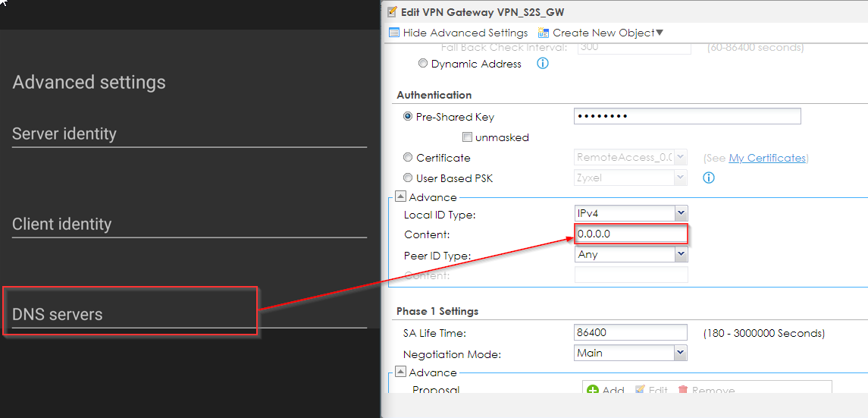Collapse the Advance section under Phase 1

click(401, 372)
